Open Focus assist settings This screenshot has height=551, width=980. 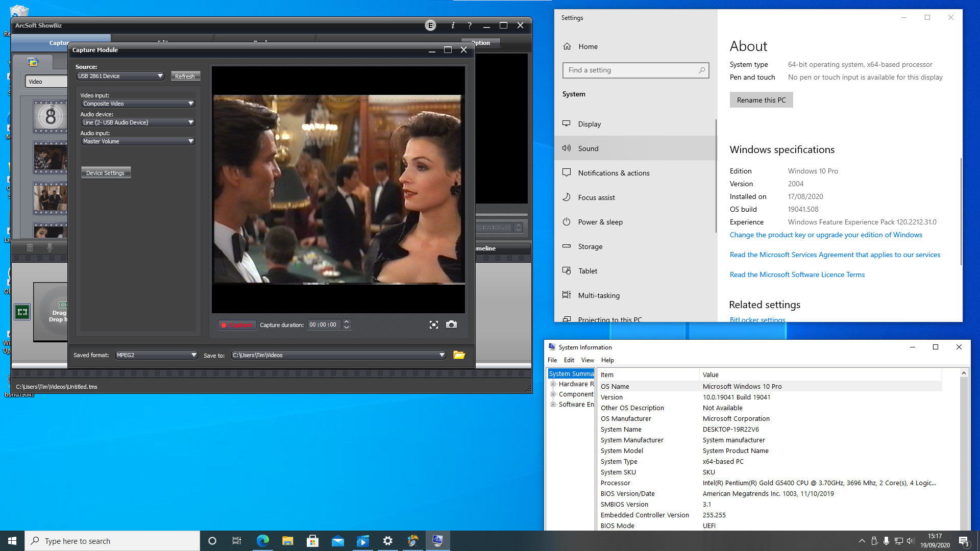click(x=635, y=197)
